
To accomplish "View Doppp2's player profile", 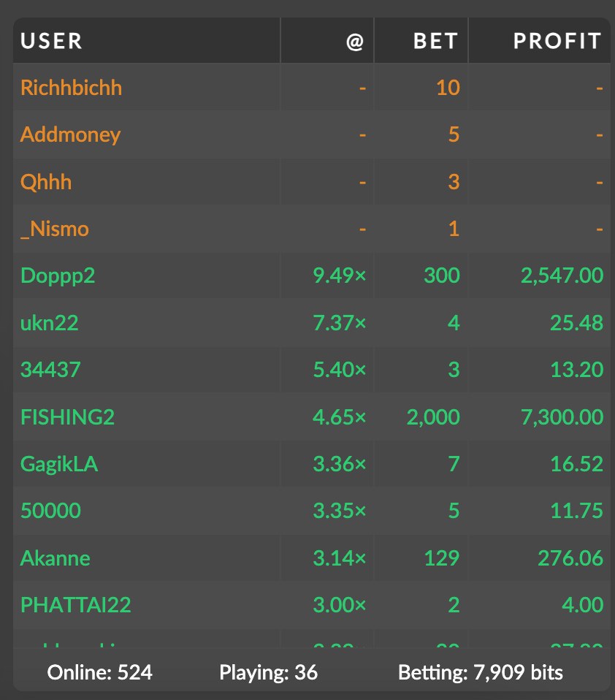I will [58, 275].
